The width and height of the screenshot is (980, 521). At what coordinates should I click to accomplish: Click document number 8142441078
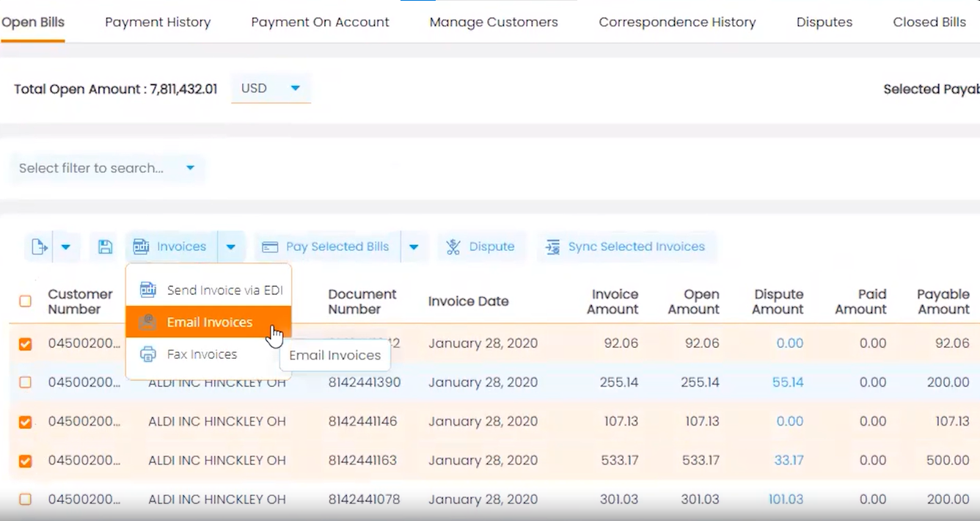(x=364, y=499)
